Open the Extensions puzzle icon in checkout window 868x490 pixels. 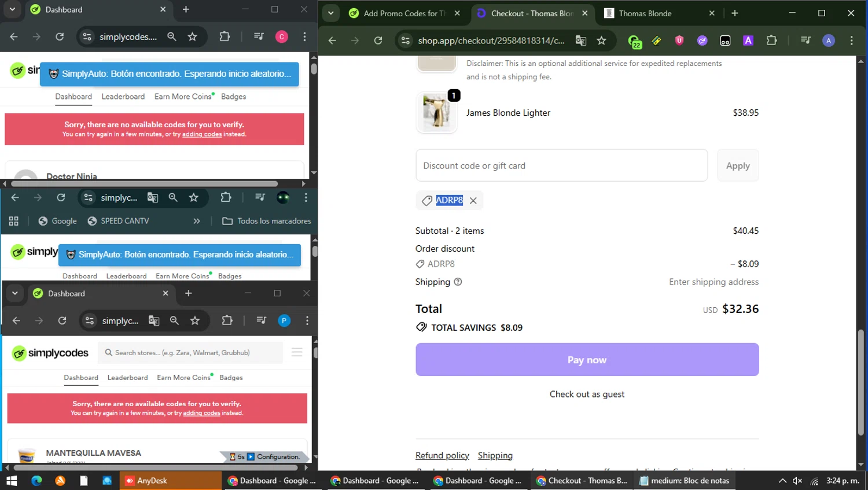click(771, 40)
